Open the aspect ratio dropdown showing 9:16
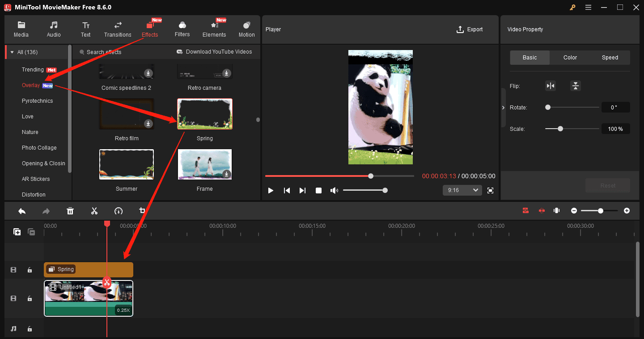This screenshot has width=644, height=339. point(462,190)
